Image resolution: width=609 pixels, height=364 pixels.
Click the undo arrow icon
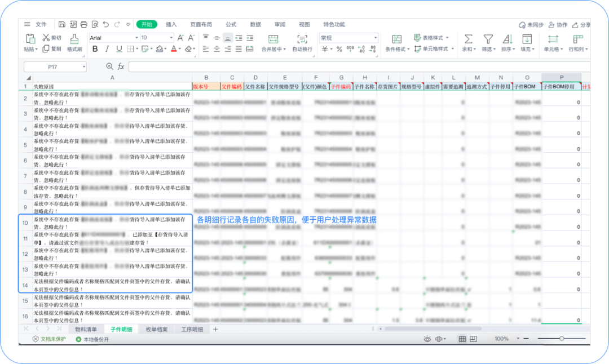106,24
